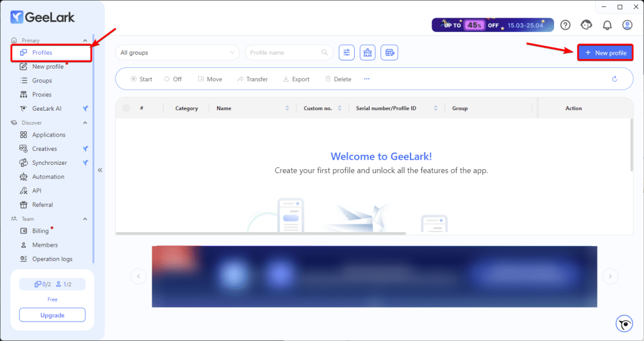
Task: Sort by the Name column arrows
Action: click(x=287, y=108)
